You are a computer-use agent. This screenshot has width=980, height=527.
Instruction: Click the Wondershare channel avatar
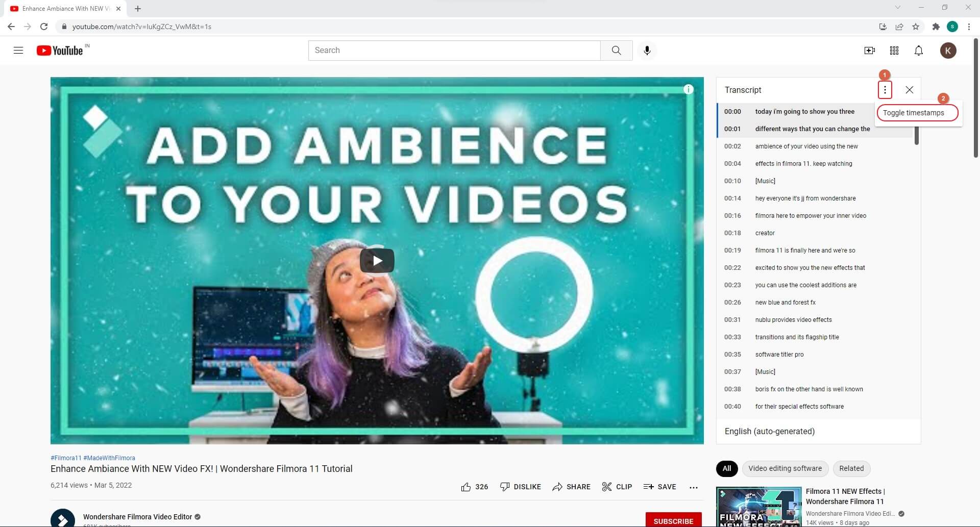[63, 519]
